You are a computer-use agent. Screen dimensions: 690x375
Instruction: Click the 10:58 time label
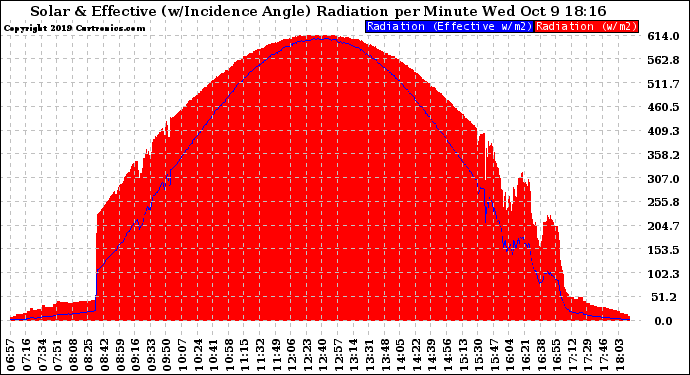click(230, 355)
